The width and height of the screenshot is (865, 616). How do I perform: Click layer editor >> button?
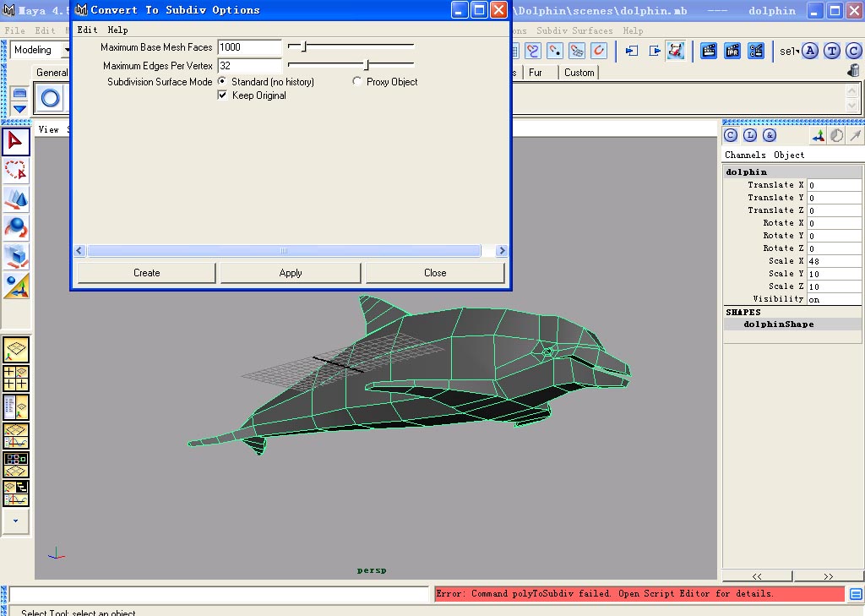(828, 576)
